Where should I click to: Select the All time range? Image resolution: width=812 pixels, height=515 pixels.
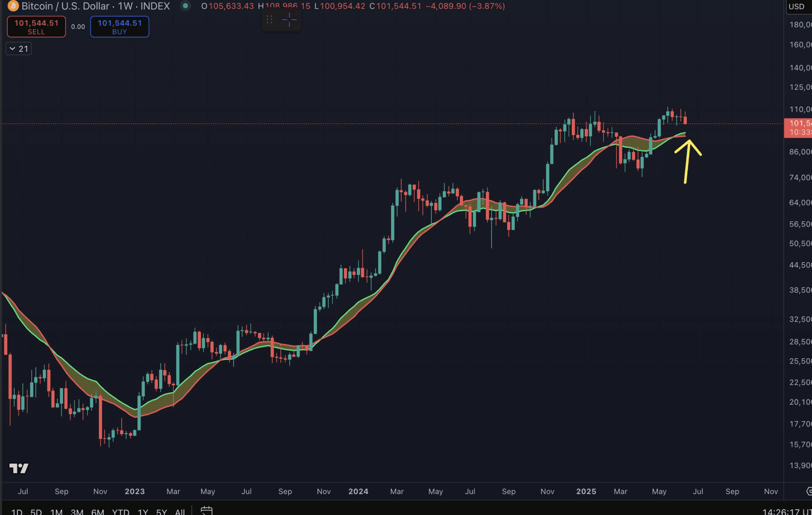tap(180, 512)
